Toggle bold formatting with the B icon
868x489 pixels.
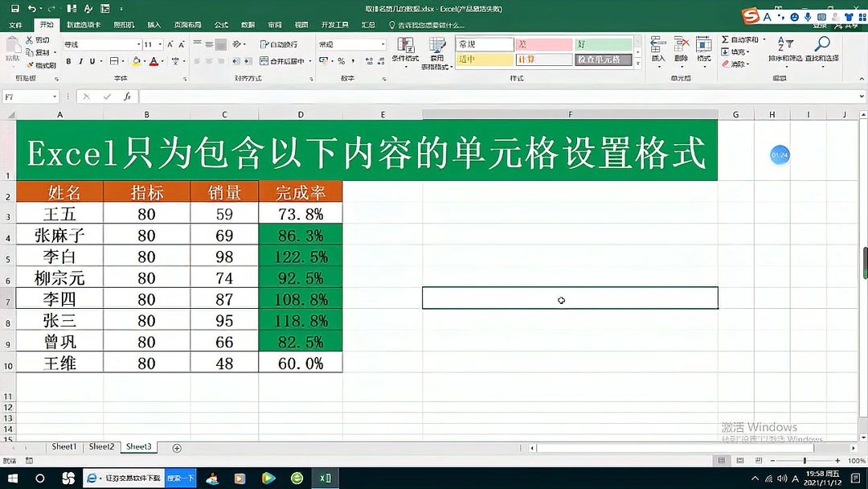pos(68,61)
